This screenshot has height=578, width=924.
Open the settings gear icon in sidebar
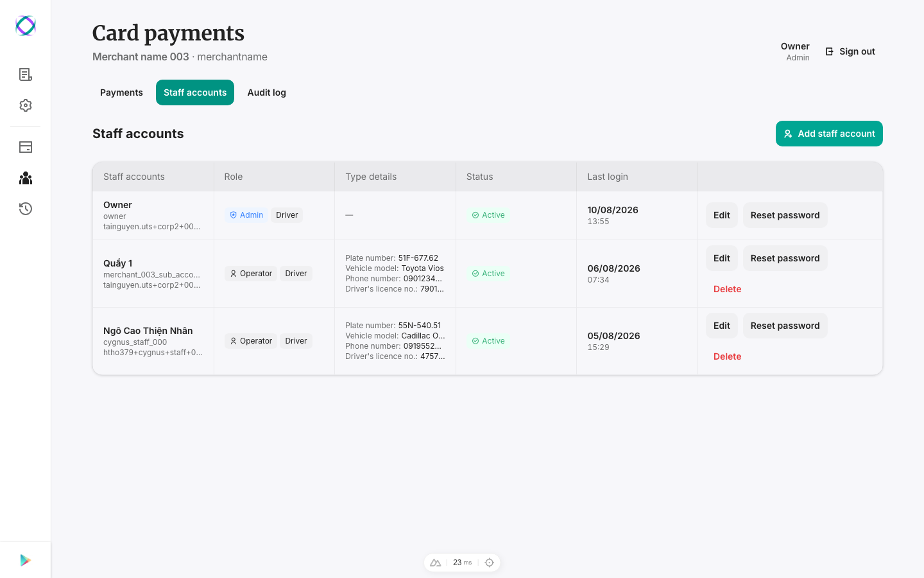(26, 105)
